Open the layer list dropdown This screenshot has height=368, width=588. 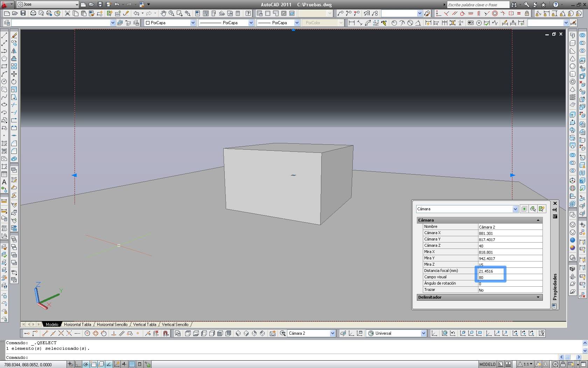tap(113, 23)
